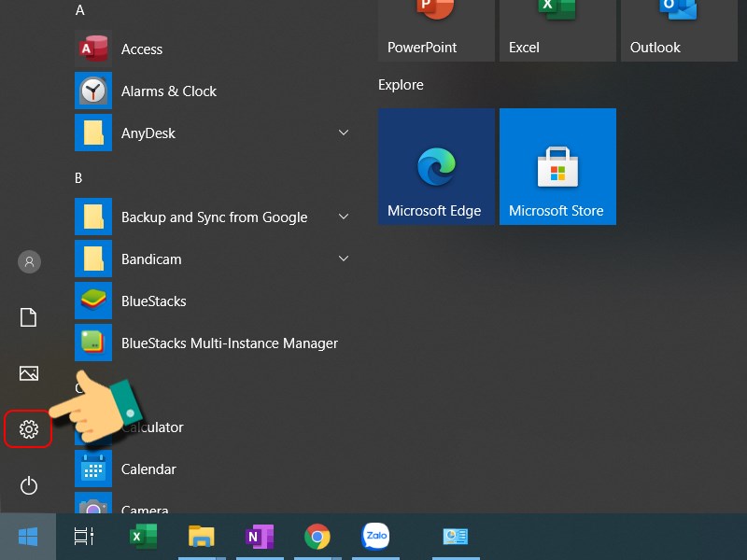Screen dimensions: 747x560
Task: Jump to letter B section header
Action: (78, 178)
